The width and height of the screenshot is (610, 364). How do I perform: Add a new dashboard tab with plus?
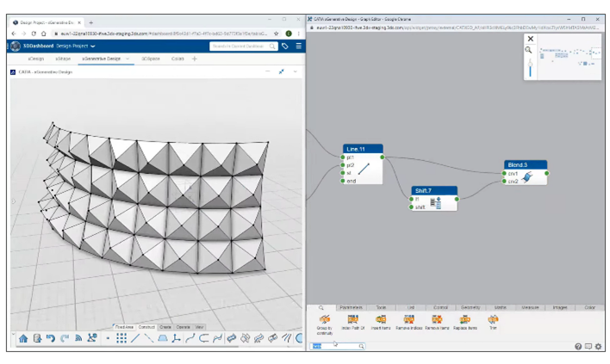tap(195, 59)
